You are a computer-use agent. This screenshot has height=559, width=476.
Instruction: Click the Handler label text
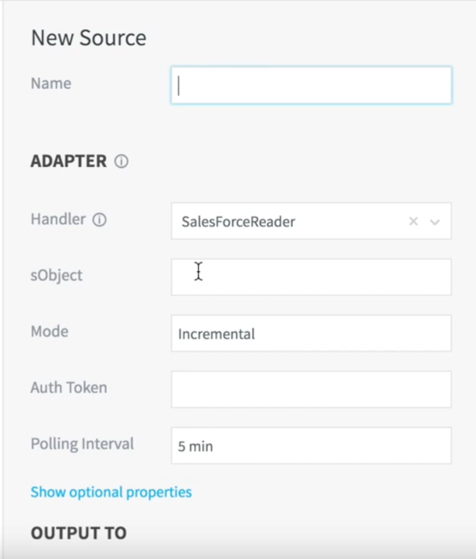(58, 219)
